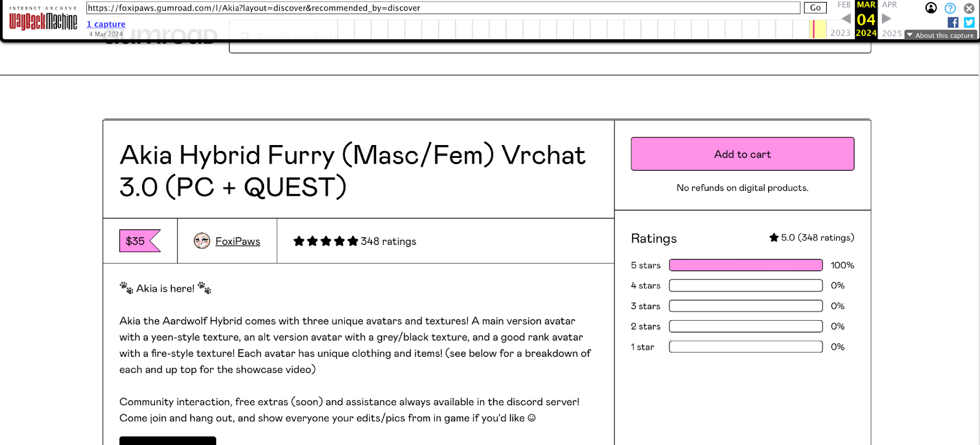This screenshot has height=445, width=980.
Task: Click the "100%" value for 5 stars
Action: 842,265
